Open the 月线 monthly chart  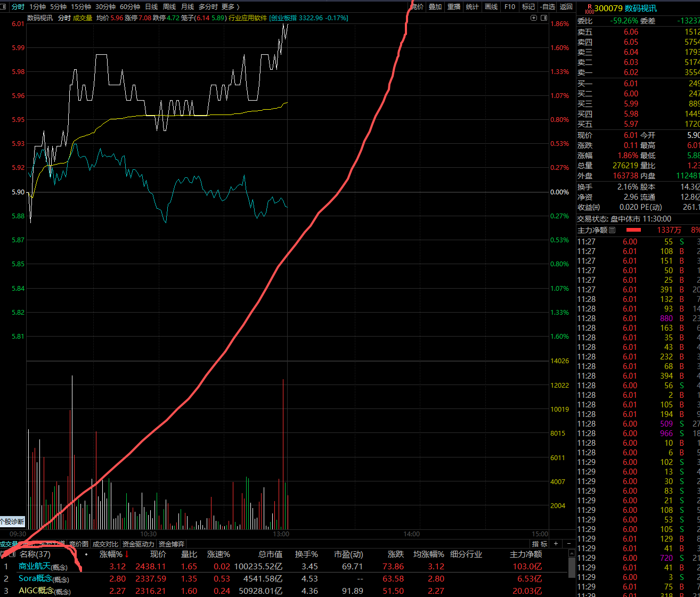coord(188,7)
